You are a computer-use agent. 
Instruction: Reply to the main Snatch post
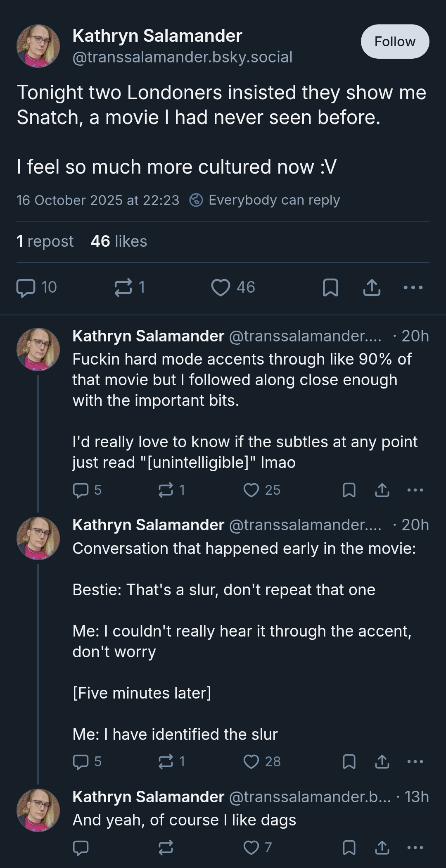[x=36, y=287]
